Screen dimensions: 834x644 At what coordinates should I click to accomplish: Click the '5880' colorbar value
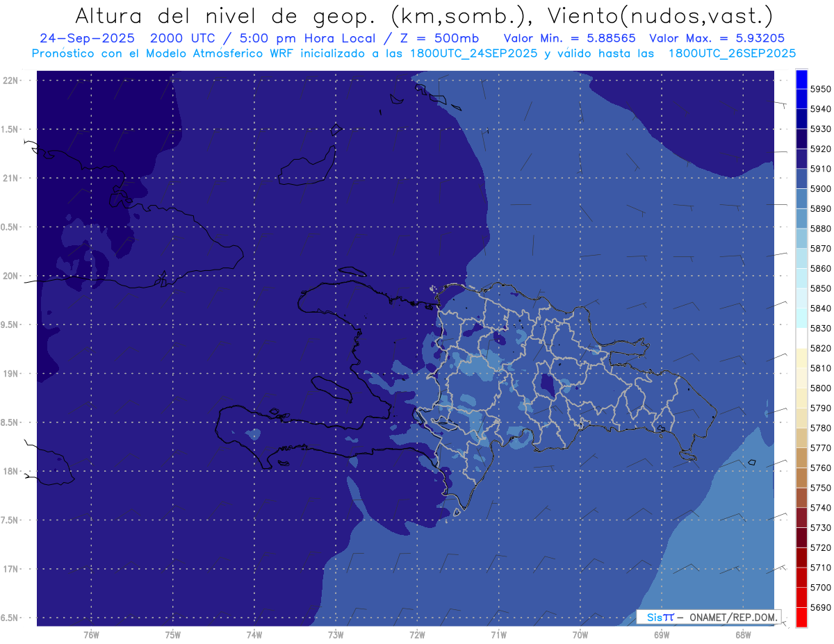click(820, 229)
